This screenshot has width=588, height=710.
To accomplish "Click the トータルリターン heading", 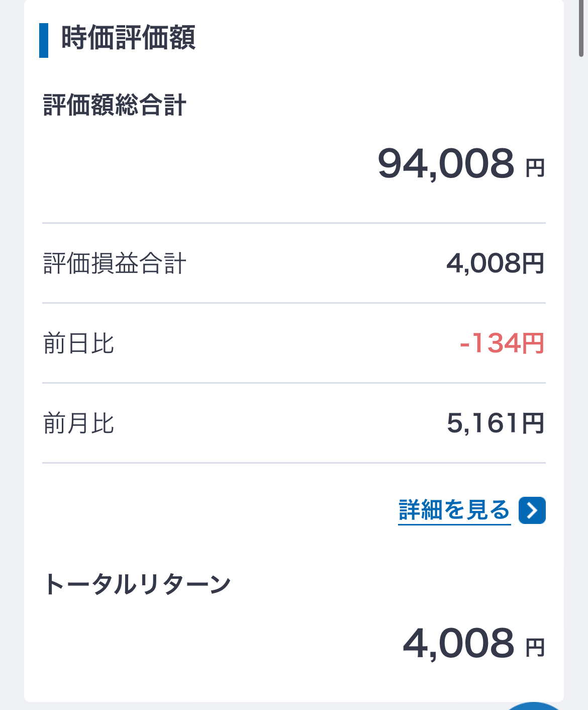I will point(137,584).
